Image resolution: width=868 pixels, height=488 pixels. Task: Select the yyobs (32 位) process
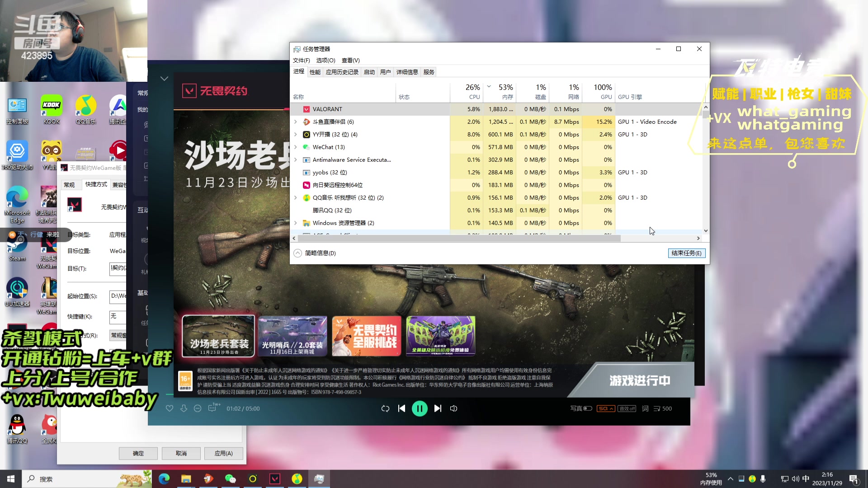(497, 173)
